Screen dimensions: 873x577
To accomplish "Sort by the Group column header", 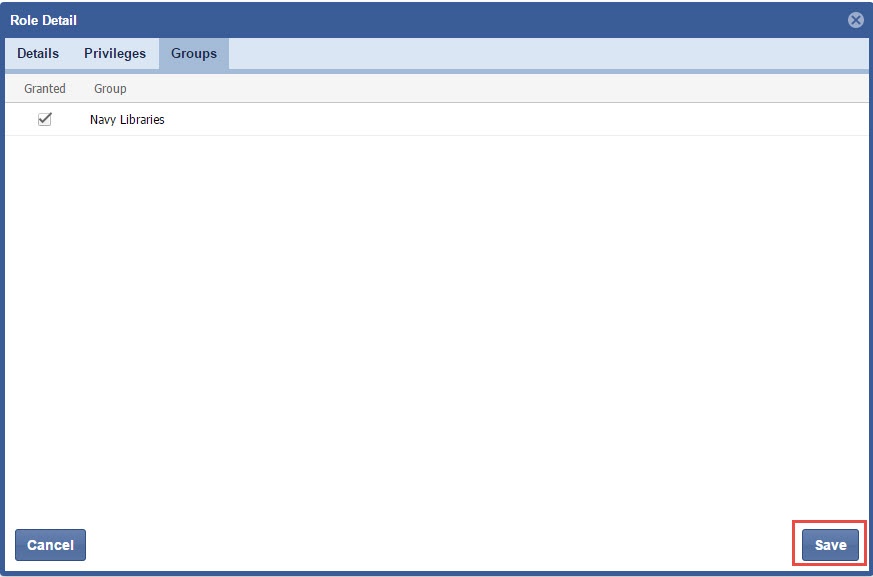I will point(110,89).
